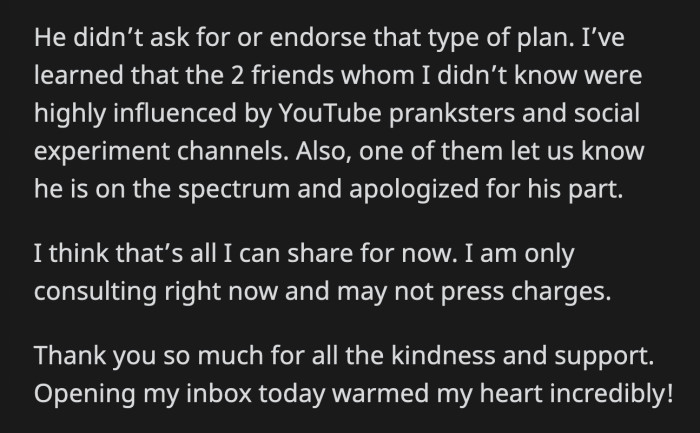Click the words "Thank you"

coord(95,356)
